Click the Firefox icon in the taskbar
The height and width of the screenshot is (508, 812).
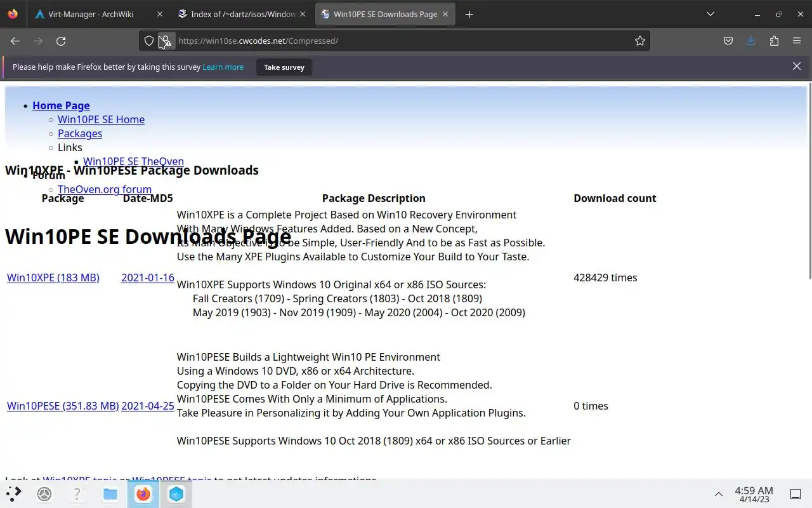(143, 493)
